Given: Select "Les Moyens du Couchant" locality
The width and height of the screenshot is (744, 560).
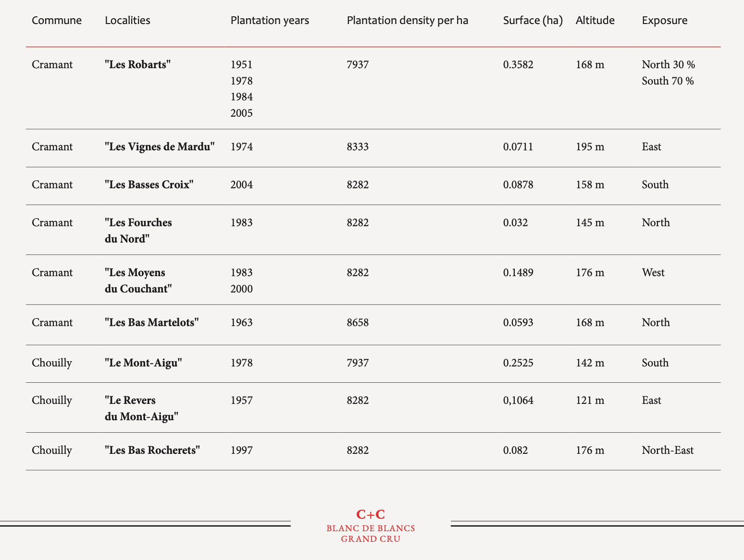Looking at the screenshot, I should point(138,280).
